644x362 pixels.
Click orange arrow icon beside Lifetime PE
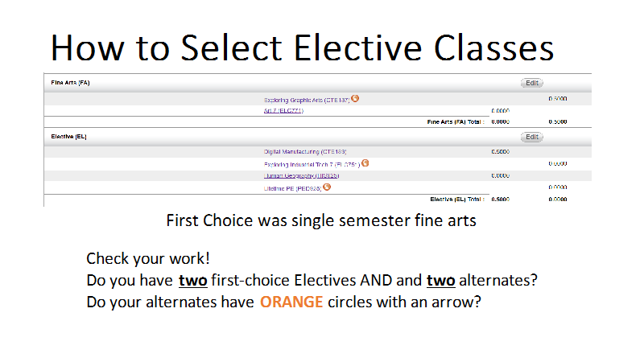[327, 187]
